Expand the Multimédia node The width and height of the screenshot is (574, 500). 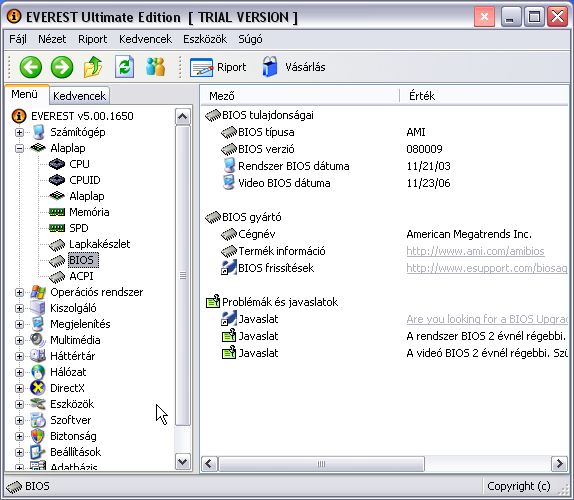(19, 340)
